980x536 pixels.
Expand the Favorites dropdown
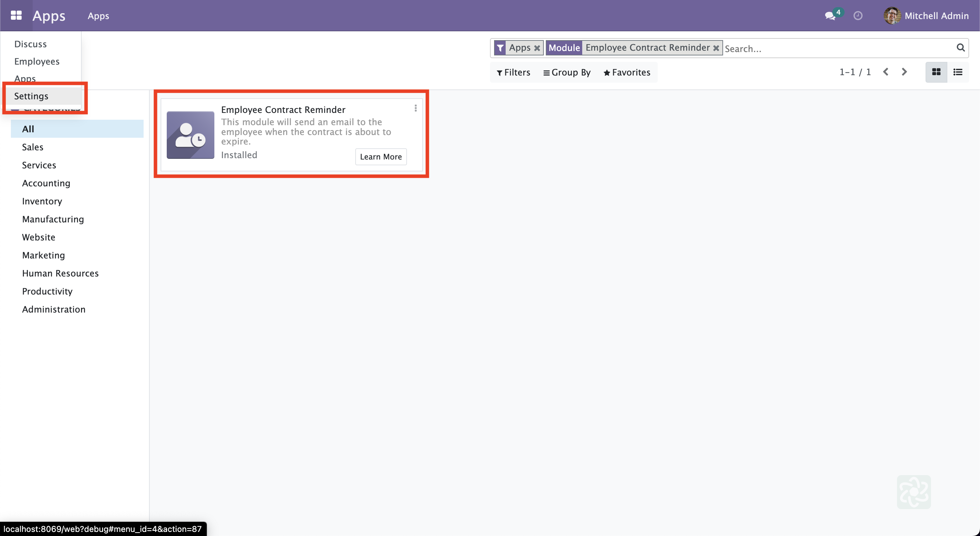(627, 72)
